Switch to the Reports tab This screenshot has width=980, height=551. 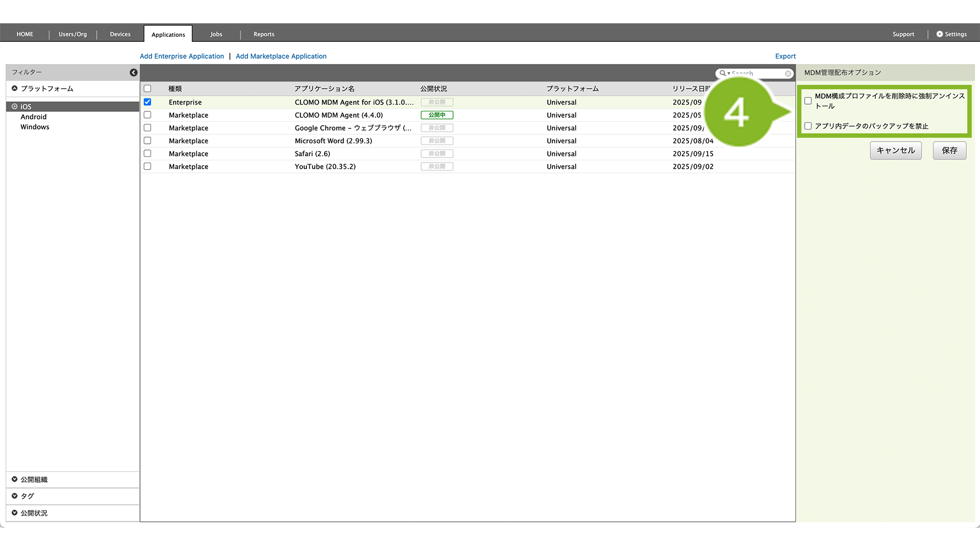pyautogui.click(x=263, y=34)
